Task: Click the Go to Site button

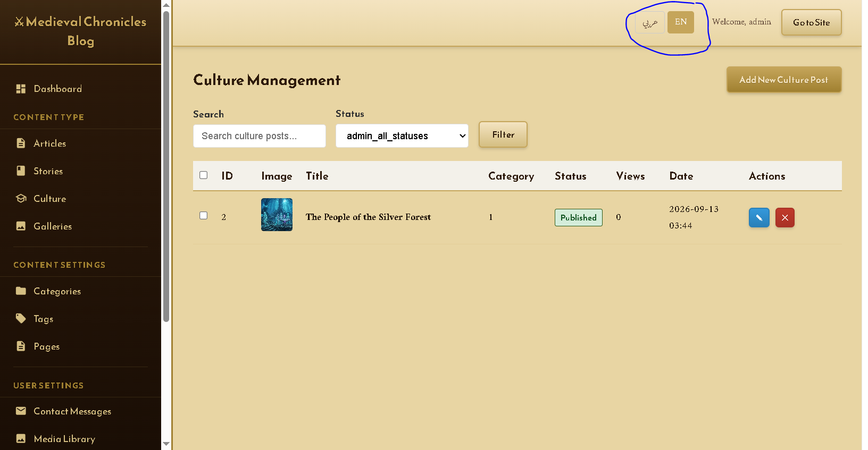Action: [811, 22]
